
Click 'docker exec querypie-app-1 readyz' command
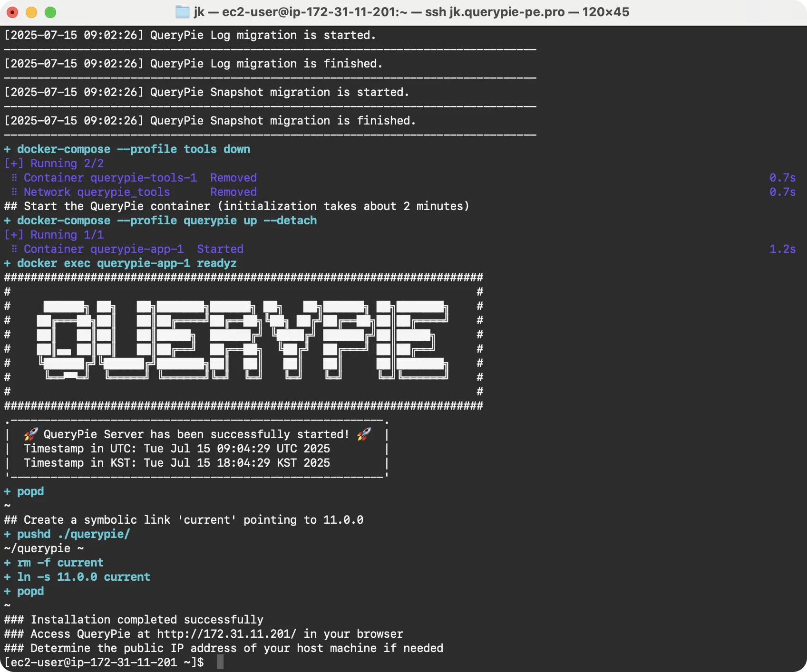pos(126,263)
